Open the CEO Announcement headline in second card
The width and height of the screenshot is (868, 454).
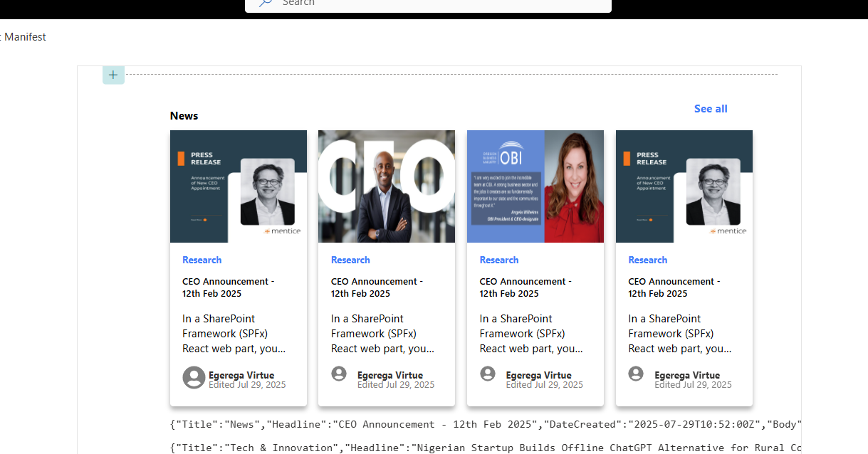tap(377, 287)
